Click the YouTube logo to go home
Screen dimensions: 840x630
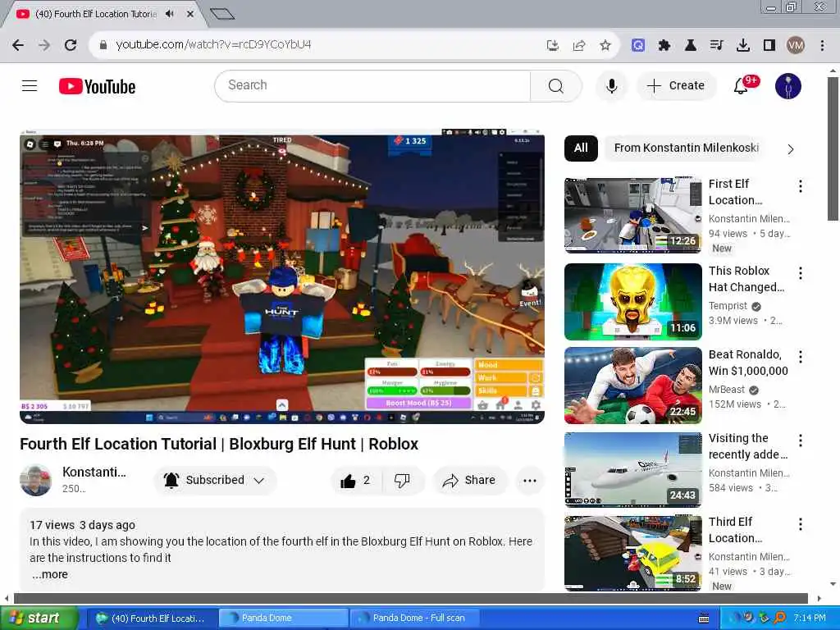pos(97,86)
